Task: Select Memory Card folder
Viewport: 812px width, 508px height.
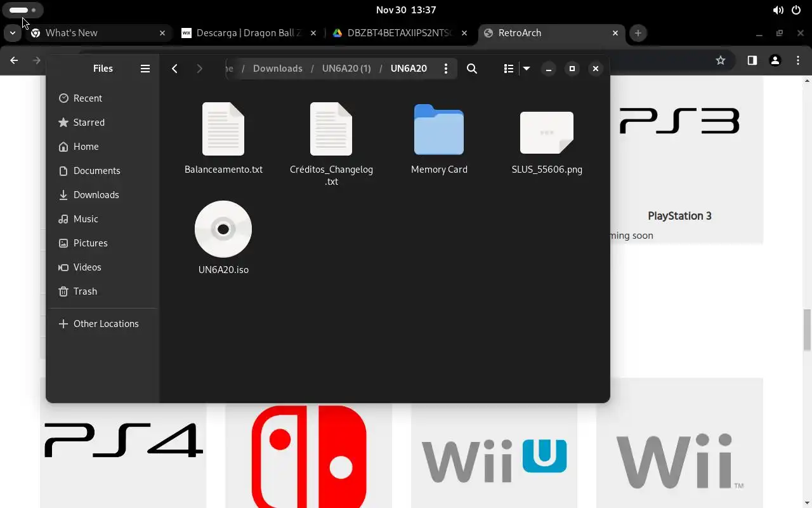Action: pyautogui.click(x=439, y=138)
